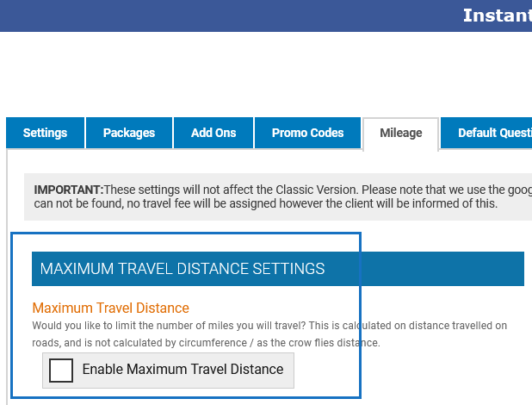Click the orange Maximum Travel Distance heading

click(110, 308)
